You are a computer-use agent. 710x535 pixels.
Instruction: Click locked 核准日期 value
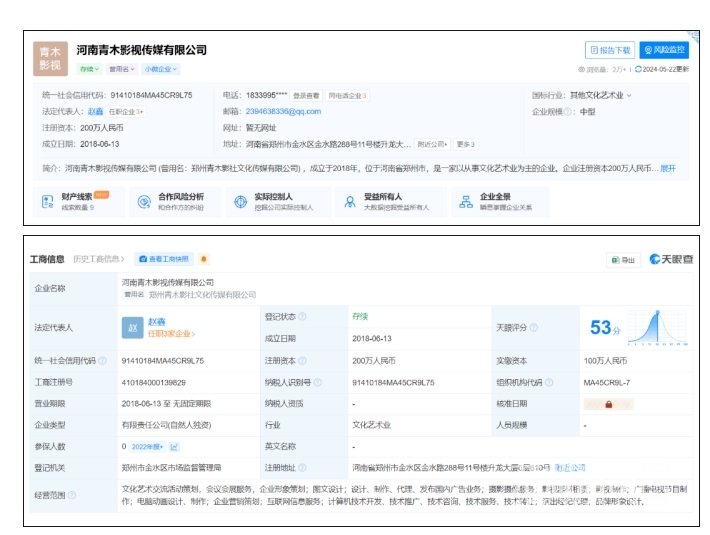[x=609, y=404]
